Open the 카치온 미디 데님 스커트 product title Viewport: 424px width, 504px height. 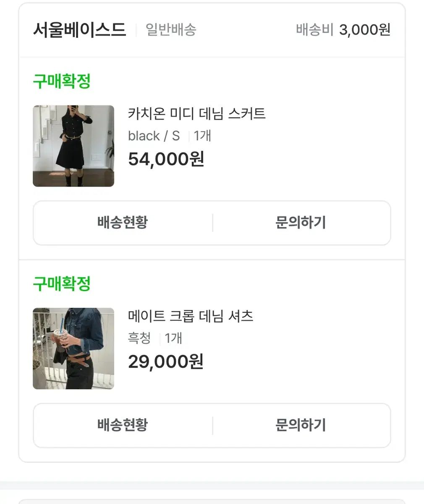tap(196, 114)
